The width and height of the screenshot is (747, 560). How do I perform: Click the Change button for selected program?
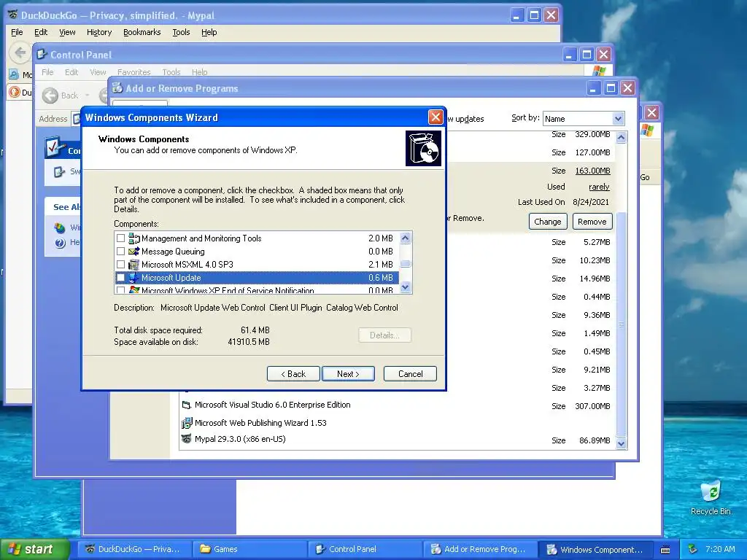pyautogui.click(x=547, y=222)
